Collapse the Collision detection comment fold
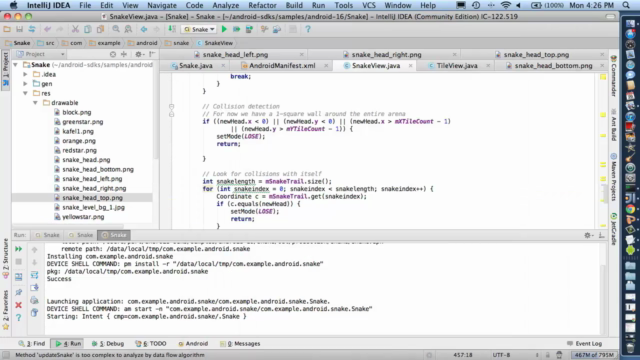The image size is (640, 360). pyautogui.click(x=171, y=107)
